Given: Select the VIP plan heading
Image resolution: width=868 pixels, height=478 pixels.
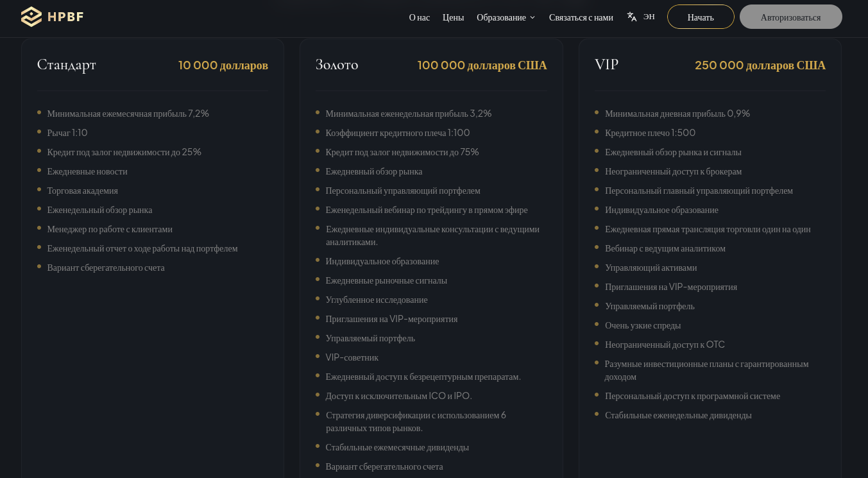Looking at the screenshot, I should (606, 65).
